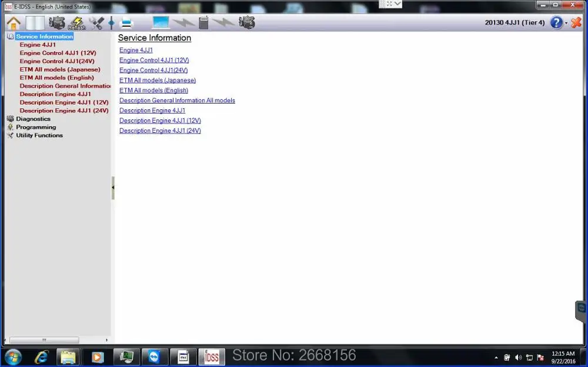Click the laptop computer connection icon
The height and width of the screenshot is (367, 588).
(x=161, y=23)
